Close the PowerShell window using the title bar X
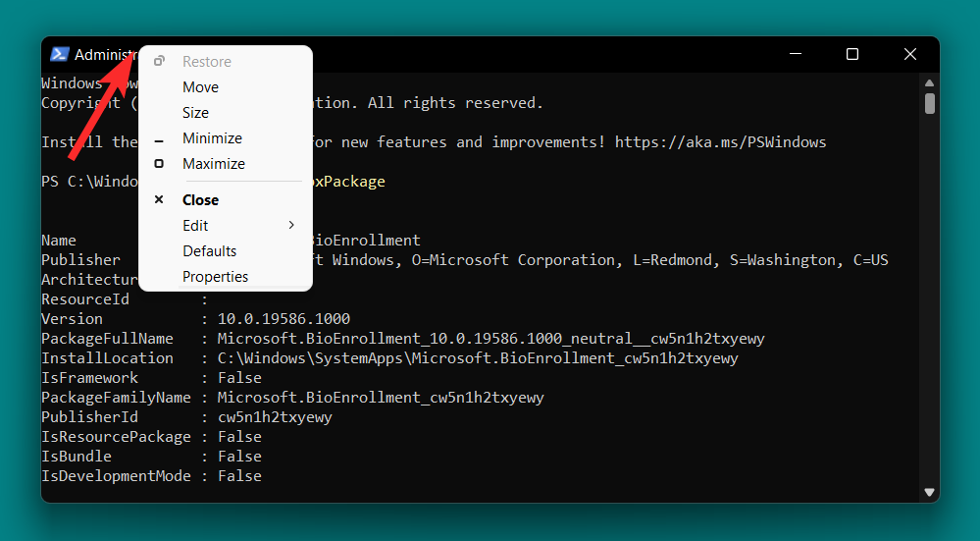Image resolution: width=980 pixels, height=541 pixels. pos(910,54)
